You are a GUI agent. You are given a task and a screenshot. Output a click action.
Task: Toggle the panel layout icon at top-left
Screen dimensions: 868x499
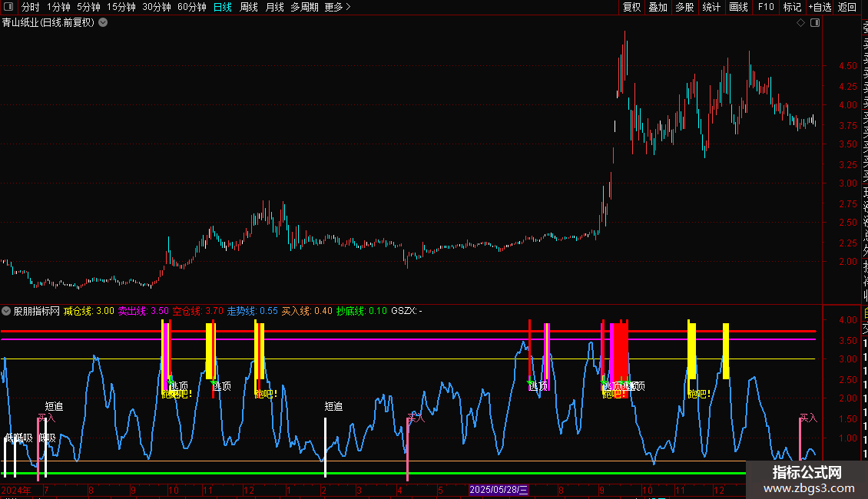click(x=8, y=7)
